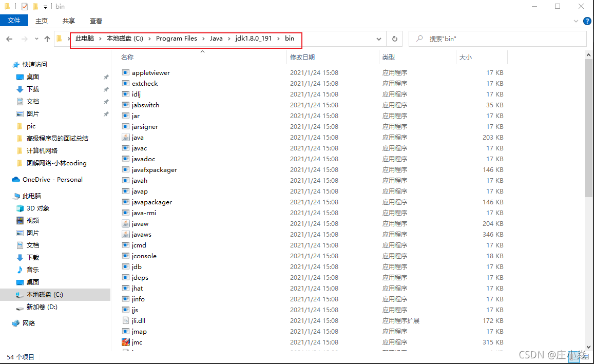Select the jarsigner file name
This screenshot has height=364, width=594.
tap(145, 126)
